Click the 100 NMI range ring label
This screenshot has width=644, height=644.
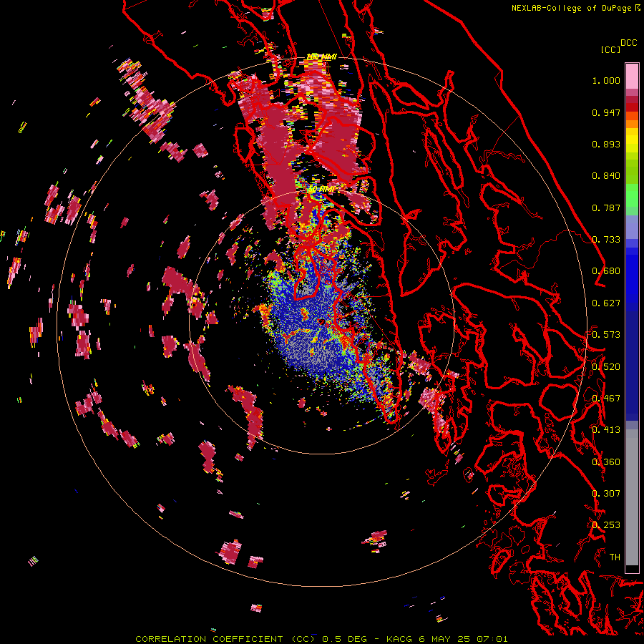point(321,57)
